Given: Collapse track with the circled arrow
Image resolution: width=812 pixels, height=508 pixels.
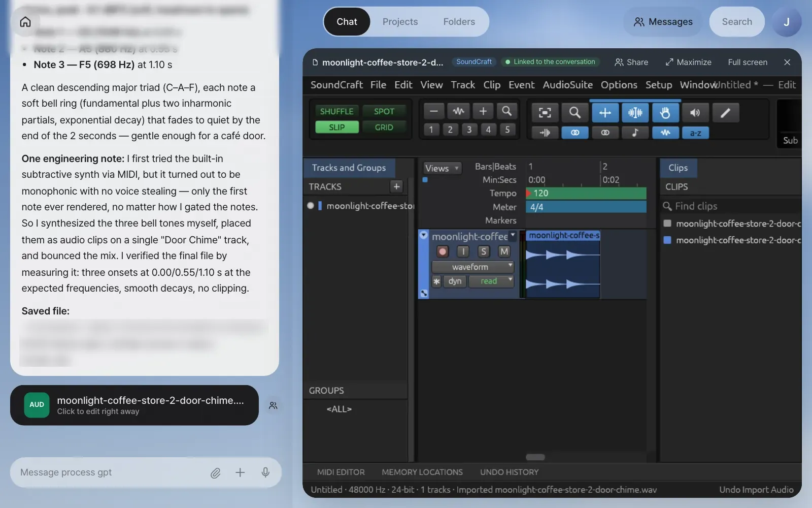Looking at the screenshot, I should (424, 235).
